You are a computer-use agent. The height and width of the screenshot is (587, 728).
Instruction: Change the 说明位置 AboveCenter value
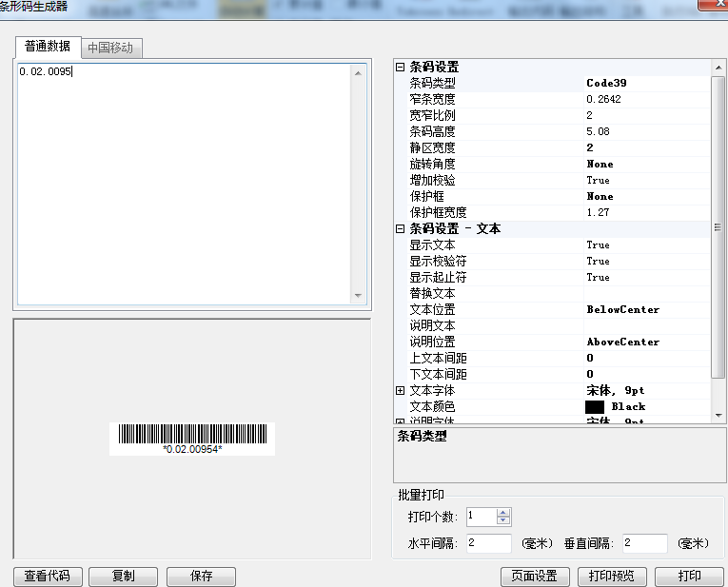[x=647, y=342]
